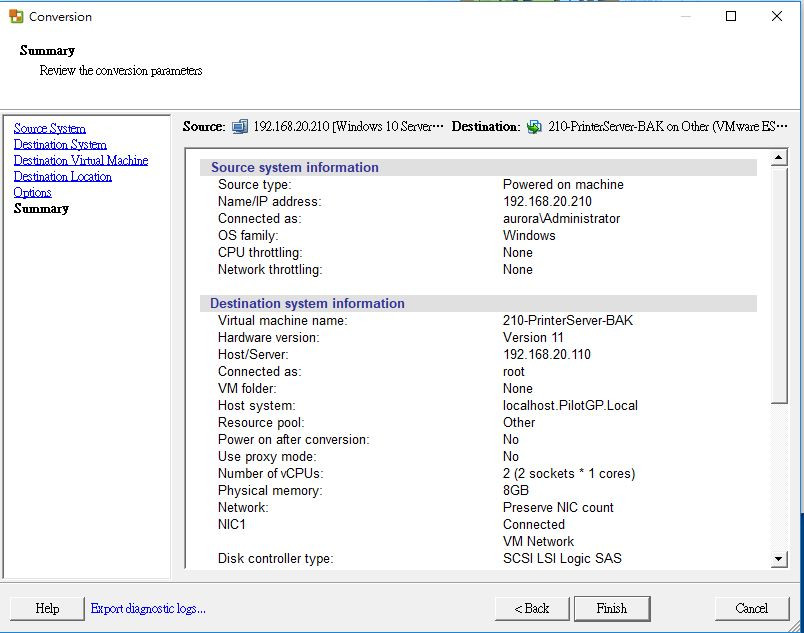The image size is (804, 633).
Task: Click the 210-PrinterServer-BAK virtual machine name value
Action: 568,320
